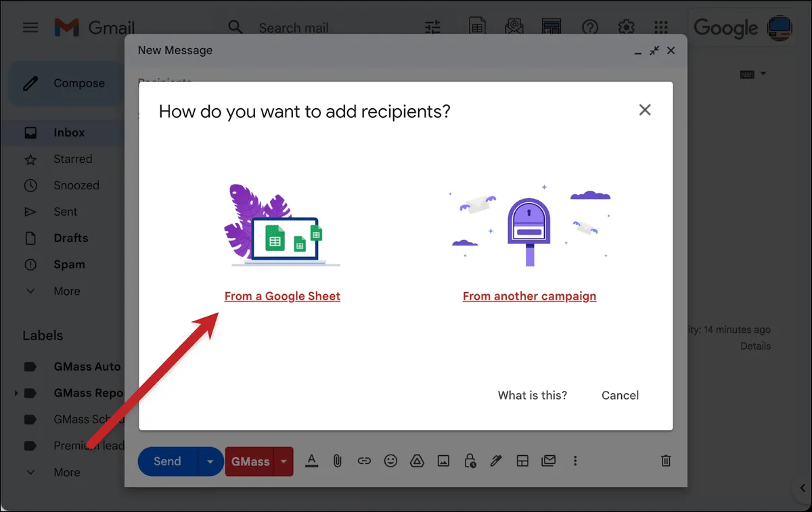Open search filter options icon
The height and width of the screenshot is (512, 812).
[432, 27]
